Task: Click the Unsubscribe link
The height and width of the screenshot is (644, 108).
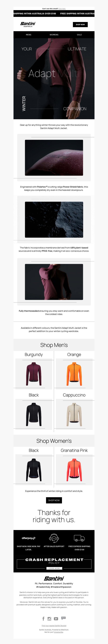Action: (58, 632)
